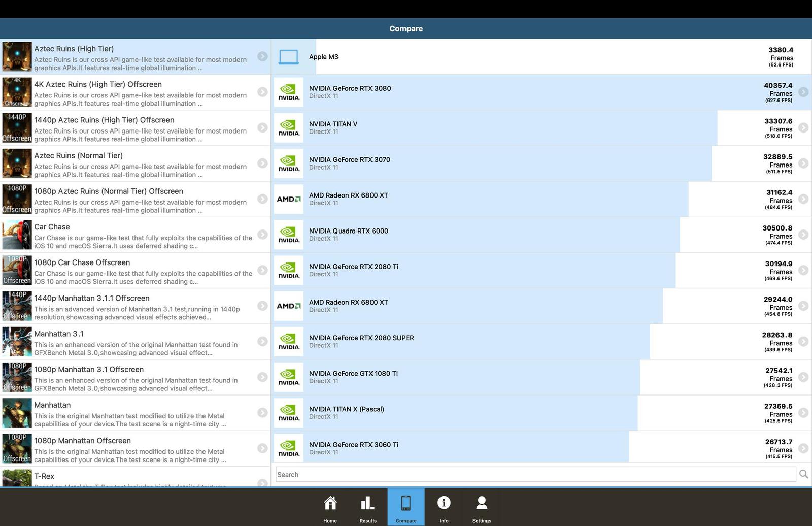This screenshot has height=526, width=812.
Task: Switch to the Results tab
Action: 368,507
